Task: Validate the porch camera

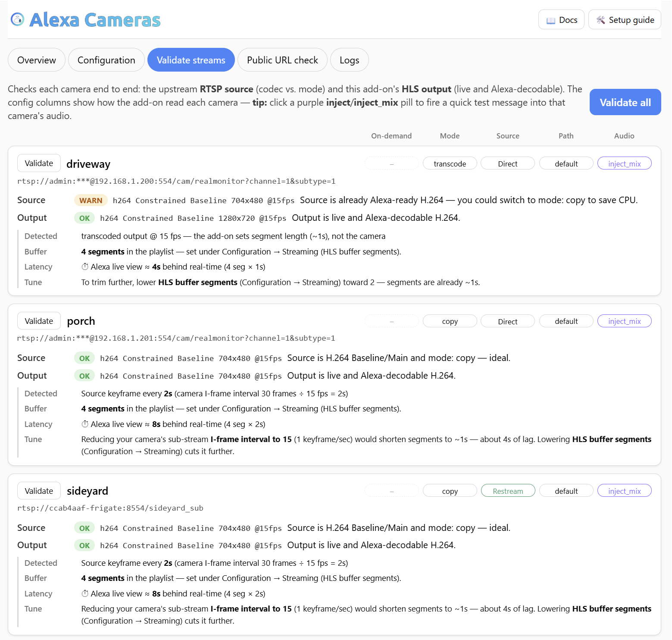Action: point(39,321)
